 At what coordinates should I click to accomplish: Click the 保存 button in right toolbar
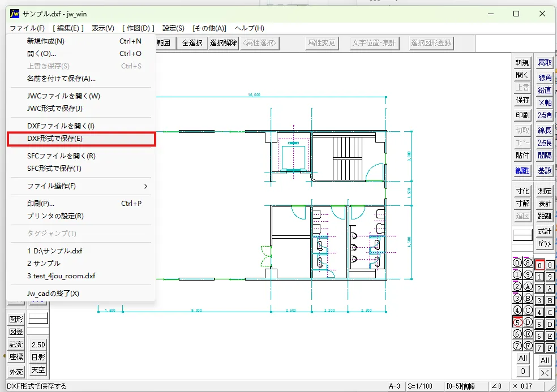(x=522, y=100)
